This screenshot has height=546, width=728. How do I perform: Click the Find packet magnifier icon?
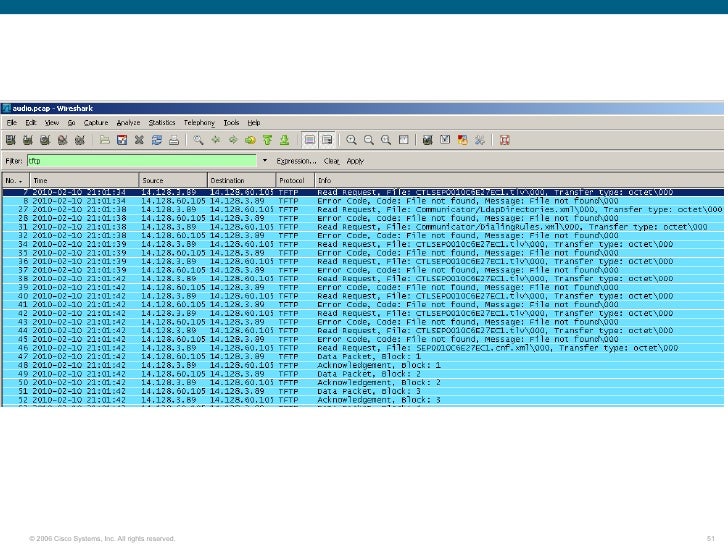[199, 140]
